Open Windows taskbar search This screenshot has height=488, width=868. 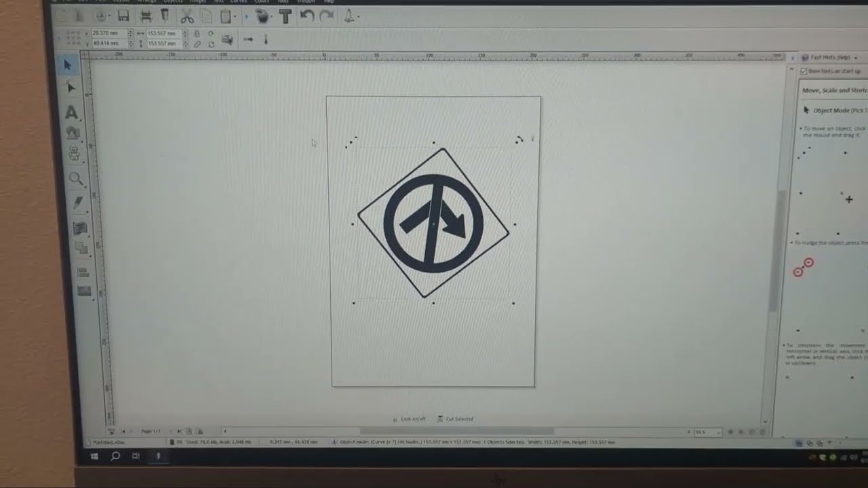(x=115, y=456)
